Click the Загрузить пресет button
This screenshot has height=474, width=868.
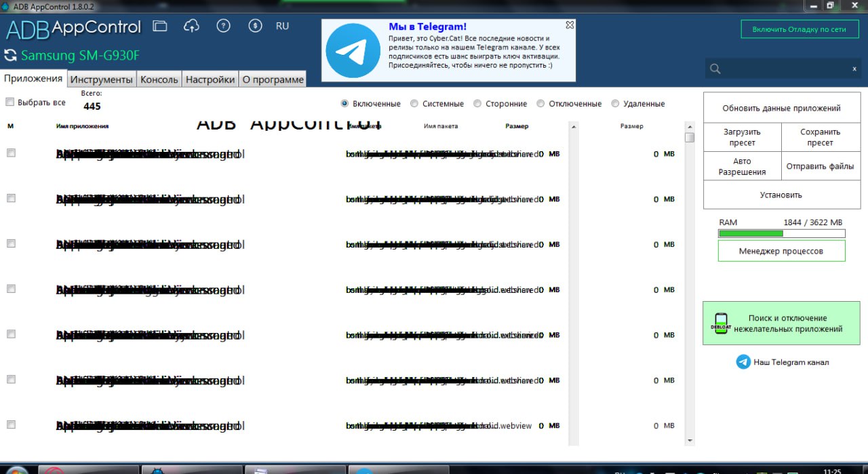coord(742,137)
